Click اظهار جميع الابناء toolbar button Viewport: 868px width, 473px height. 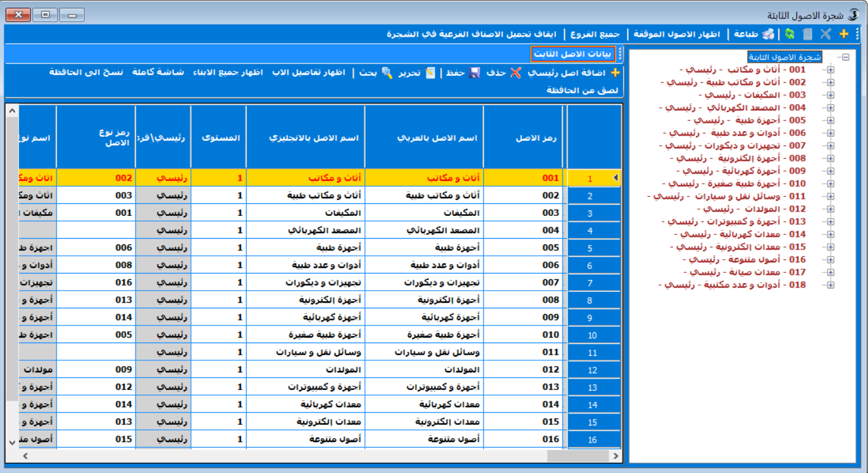[228, 73]
